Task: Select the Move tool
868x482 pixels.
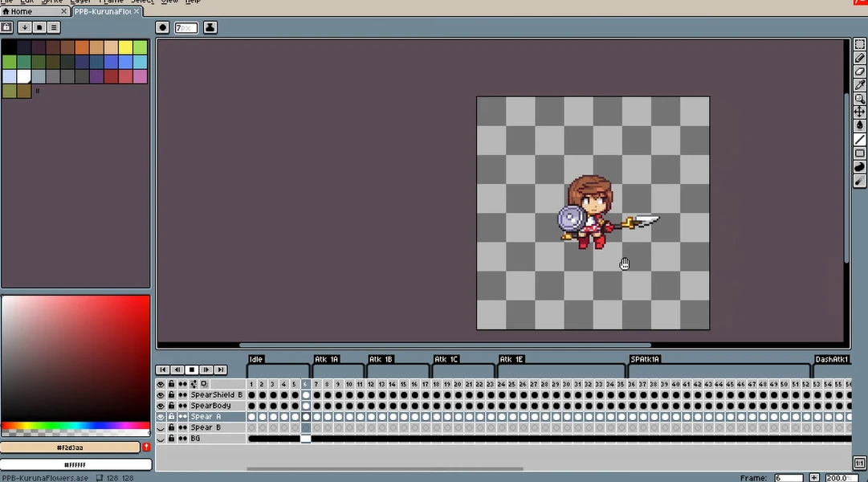Action: 859,112
